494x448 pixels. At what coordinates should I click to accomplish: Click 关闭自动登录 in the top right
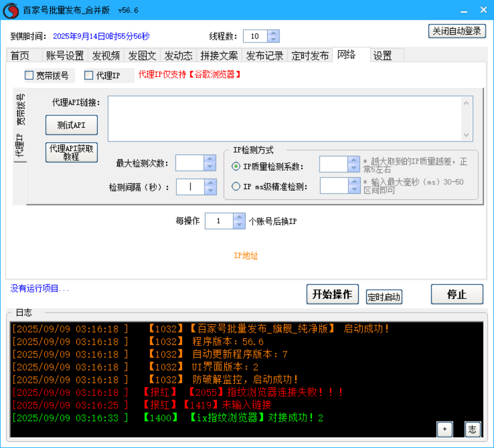coord(457,31)
